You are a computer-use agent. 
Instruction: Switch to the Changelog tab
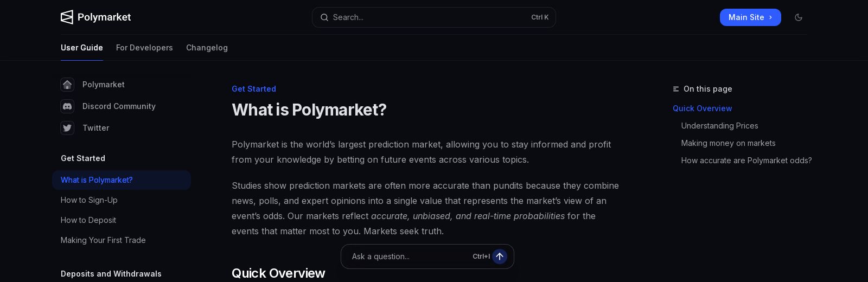[207, 48]
